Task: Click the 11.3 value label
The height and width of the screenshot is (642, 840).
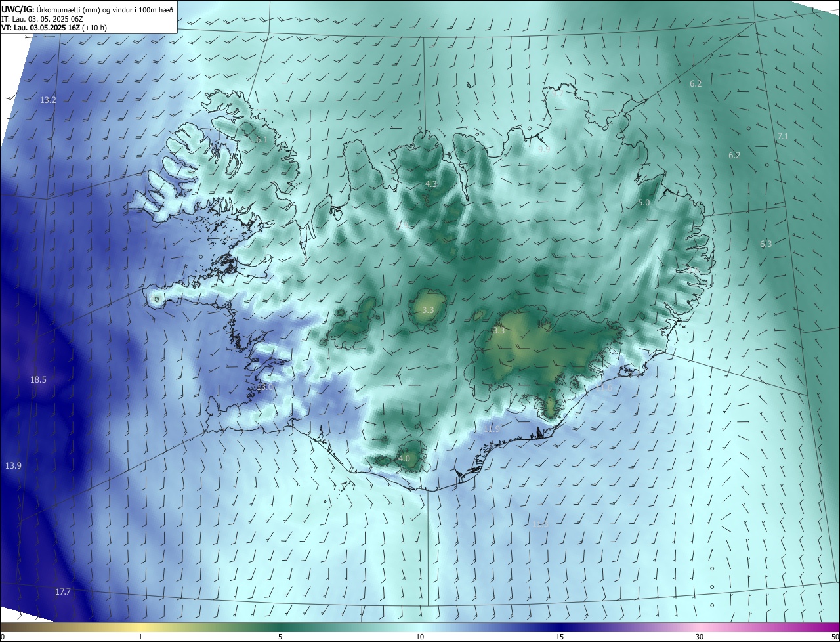Action: pyautogui.click(x=541, y=524)
